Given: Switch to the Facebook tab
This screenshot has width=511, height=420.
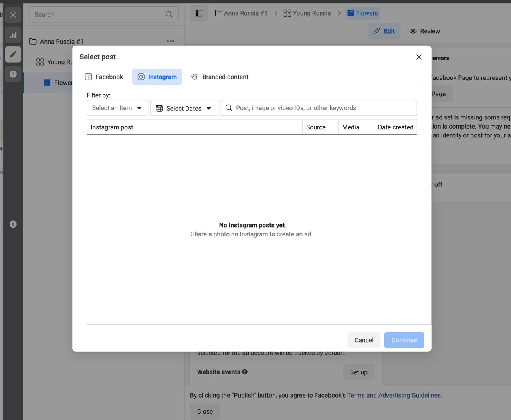Looking at the screenshot, I should (104, 77).
